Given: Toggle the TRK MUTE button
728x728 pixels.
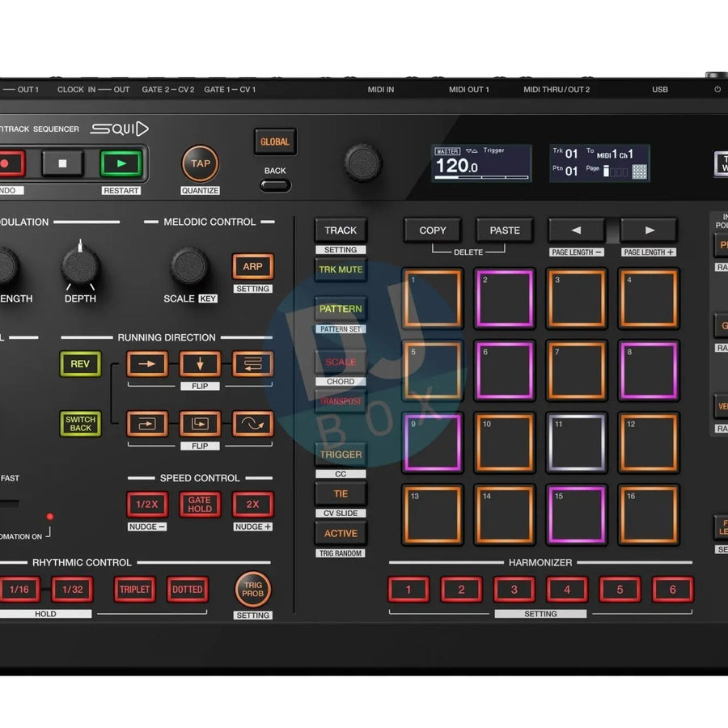Looking at the screenshot, I should pos(341,269).
